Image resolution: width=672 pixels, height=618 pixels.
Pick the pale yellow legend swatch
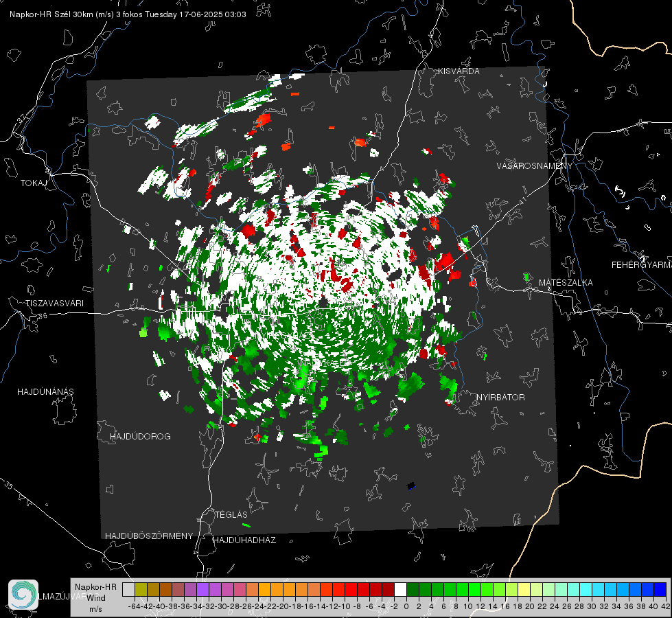pos(524,590)
